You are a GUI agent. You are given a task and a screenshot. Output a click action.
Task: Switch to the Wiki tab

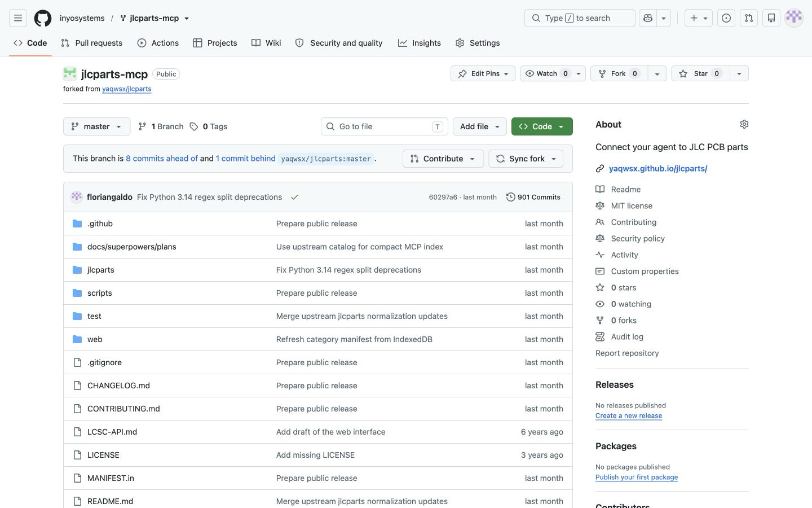pos(266,43)
